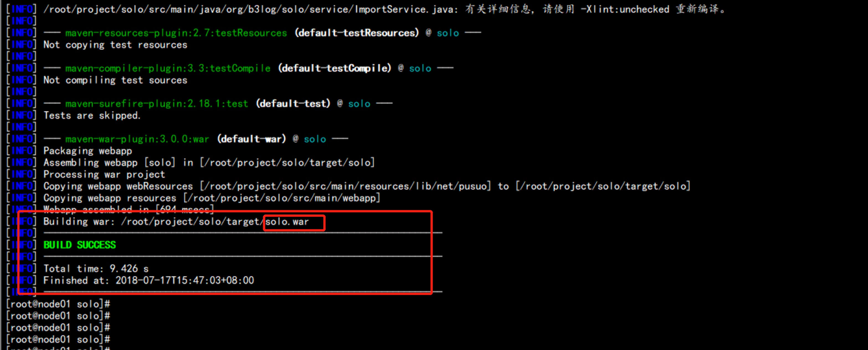Click the -Xlint:unchecked text
The width and height of the screenshot is (868, 350).
click(625, 9)
